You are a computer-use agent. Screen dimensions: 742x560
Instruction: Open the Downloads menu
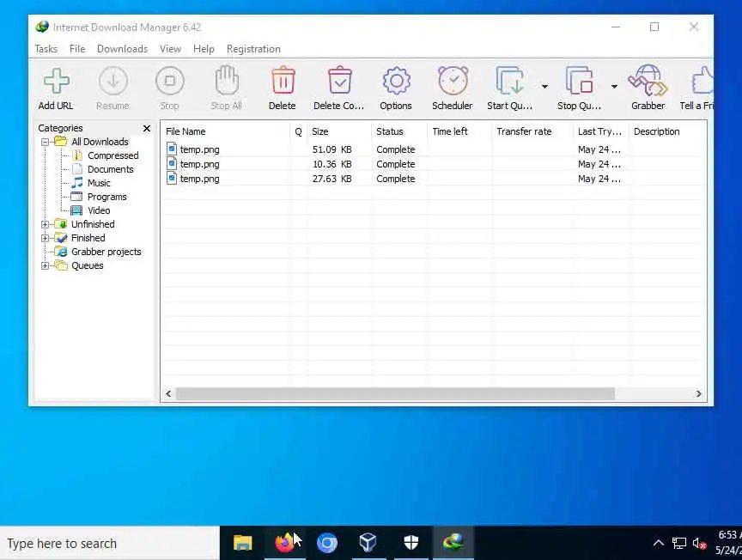[122, 49]
